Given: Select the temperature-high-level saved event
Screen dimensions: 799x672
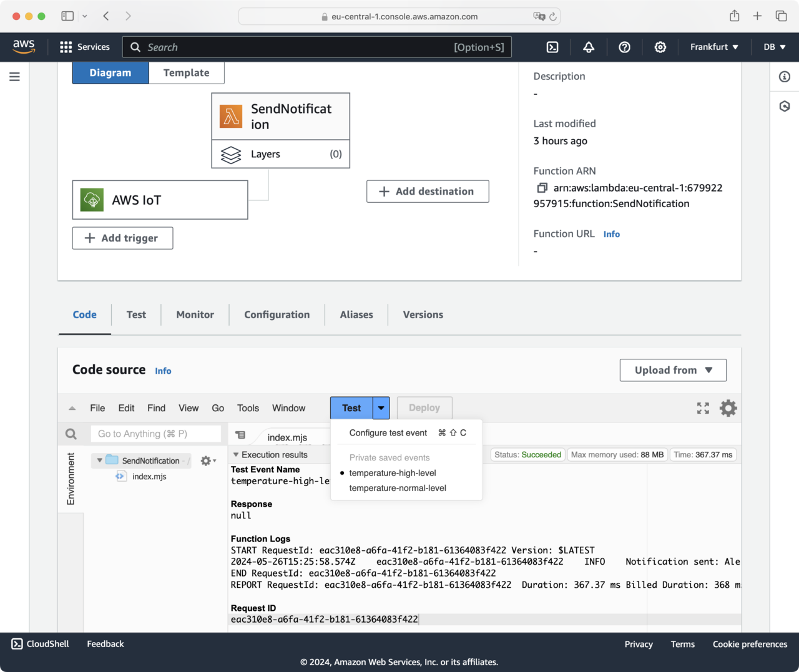Looking at the screenshot, I should pyautogui.click(x=392, y=473).
